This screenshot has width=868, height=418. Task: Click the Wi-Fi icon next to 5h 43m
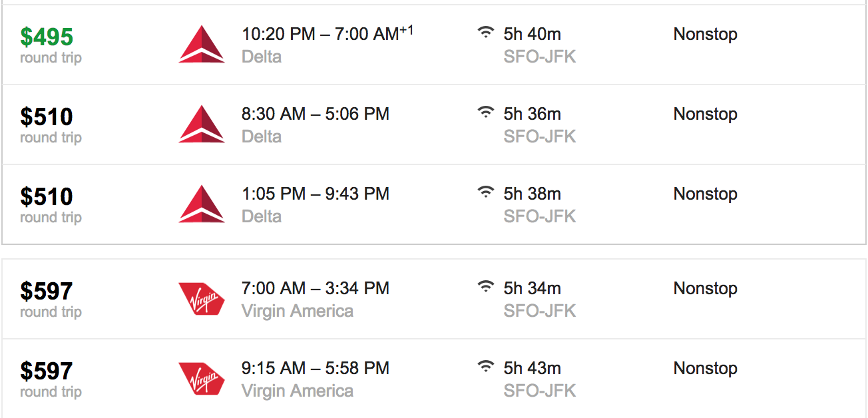coord(487,366)
